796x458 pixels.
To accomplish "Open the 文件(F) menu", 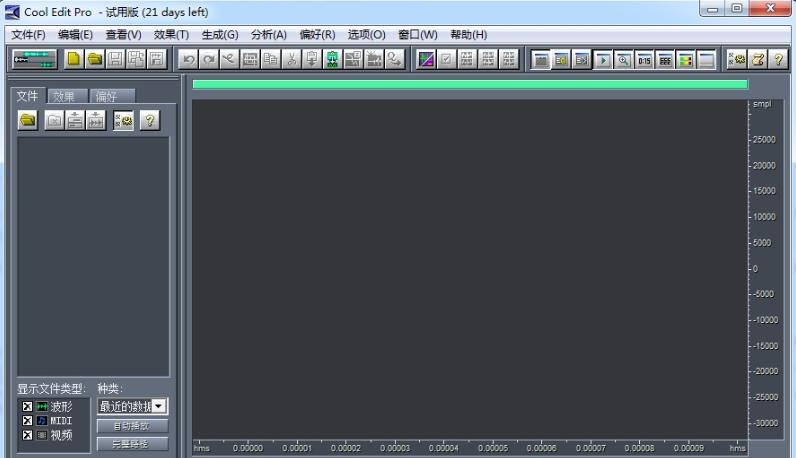I will 28,35.
